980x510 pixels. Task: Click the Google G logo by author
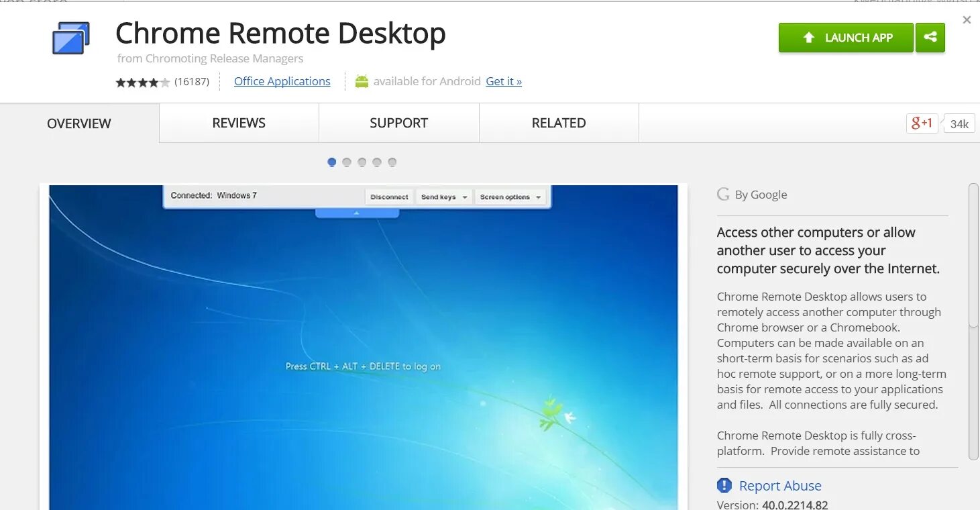point(723,195)
